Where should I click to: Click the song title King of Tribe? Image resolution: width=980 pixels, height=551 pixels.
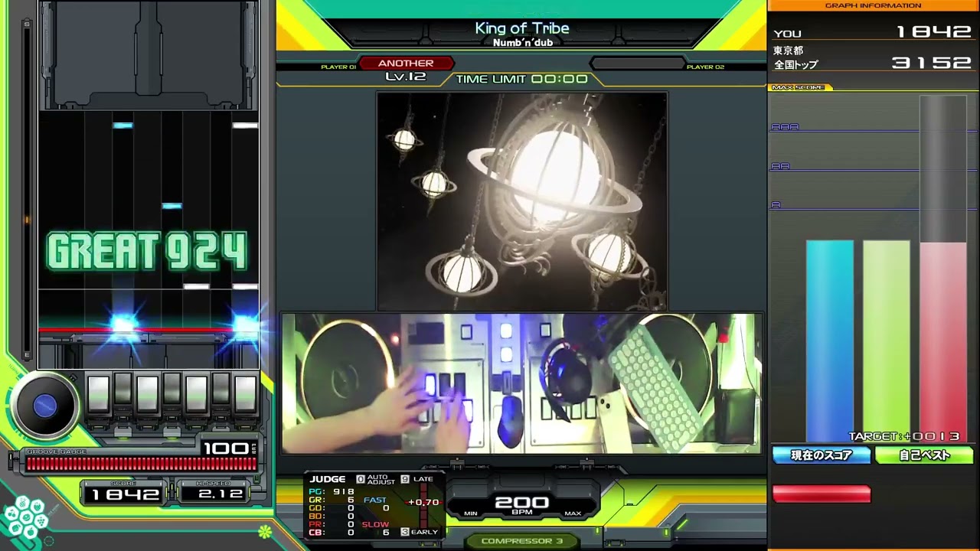pyautogui.click(x=522, y=28)
